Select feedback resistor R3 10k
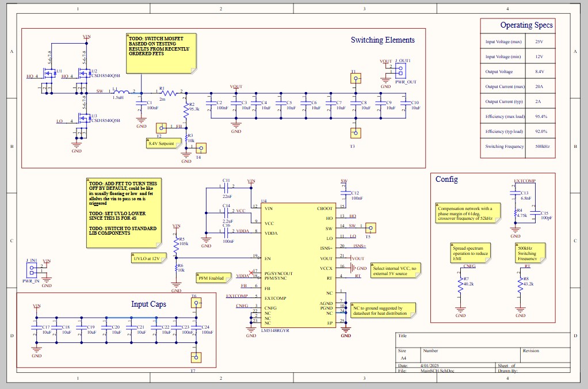Viewport: 588px width, 389px height. pos(185,139)
